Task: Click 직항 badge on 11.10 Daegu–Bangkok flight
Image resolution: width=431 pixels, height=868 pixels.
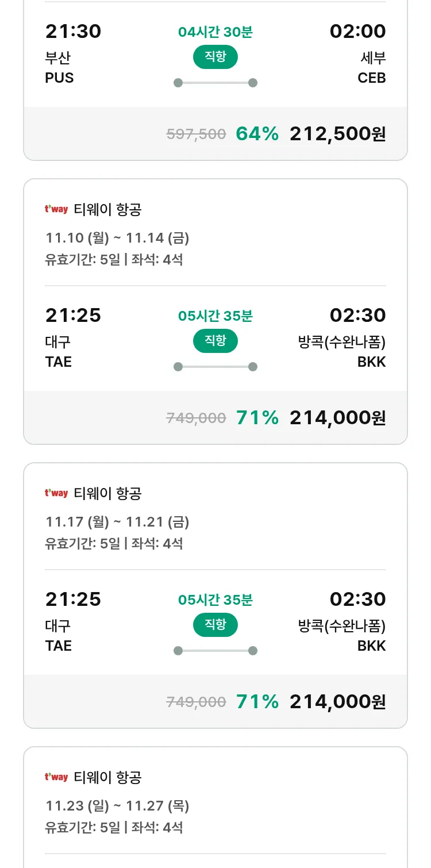Action: (215, 341)
